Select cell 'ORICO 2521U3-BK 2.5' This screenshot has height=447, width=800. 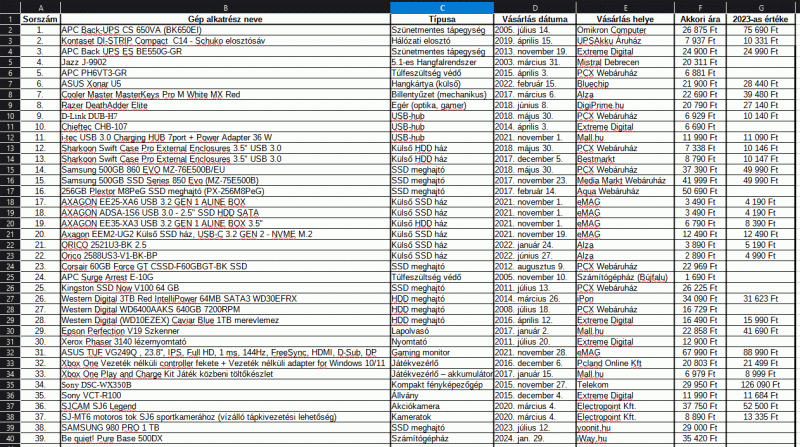225,245
